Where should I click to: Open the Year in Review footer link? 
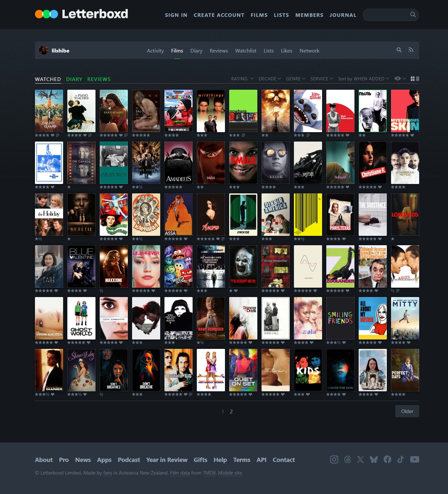click(167, 460)
